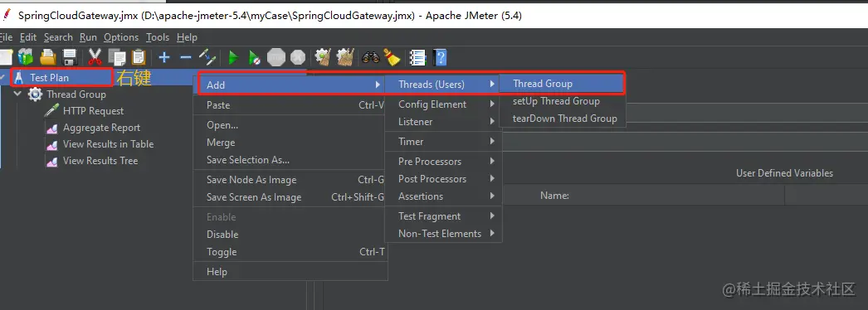Screen dimensions: 868x310
Task: Select View Results in Table node
Action: pyautogui.click(x=108, y=144)
